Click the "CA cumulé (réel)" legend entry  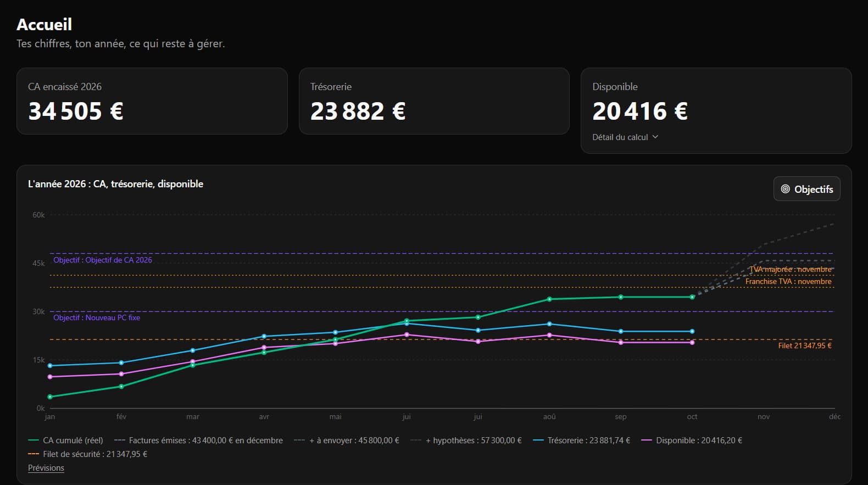65,441
